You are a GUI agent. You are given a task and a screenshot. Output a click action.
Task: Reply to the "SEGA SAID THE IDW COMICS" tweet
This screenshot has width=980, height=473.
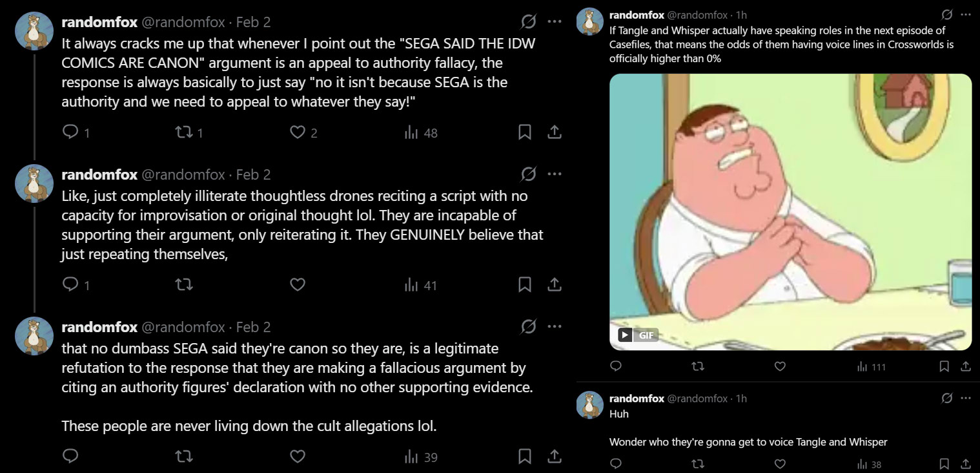click(x=70, y=132)
